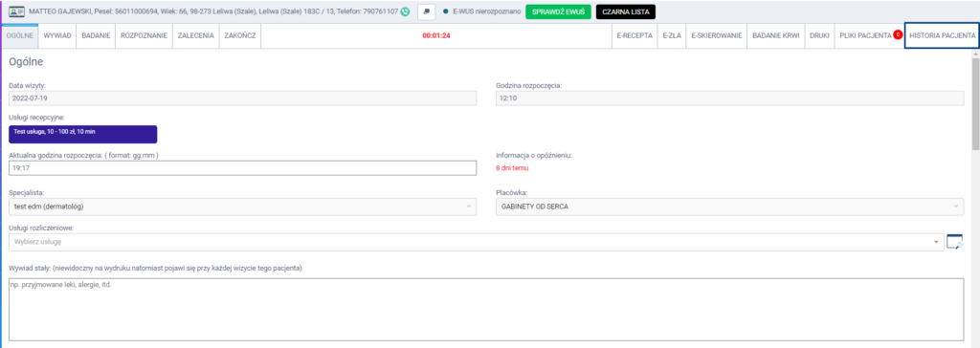Open the DRUKI tab
This screenshot has width=980, height=348.
(x=819, y=36)
